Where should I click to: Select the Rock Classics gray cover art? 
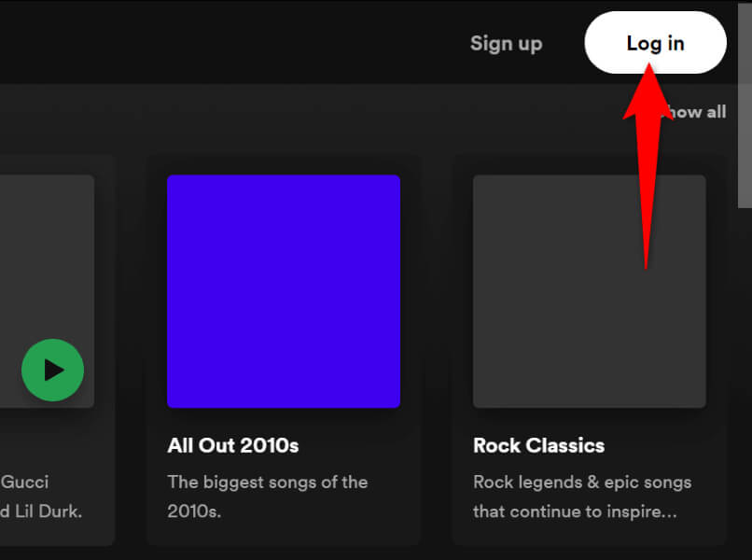tap(589, 291)
